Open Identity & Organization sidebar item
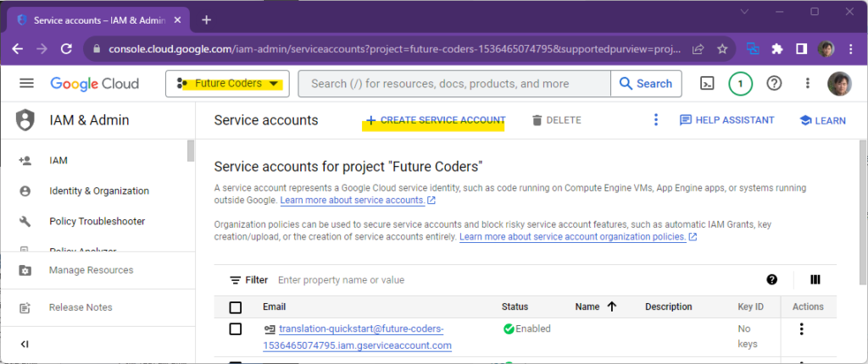Viewport: 868px width, 364px height. coord(97,190)
